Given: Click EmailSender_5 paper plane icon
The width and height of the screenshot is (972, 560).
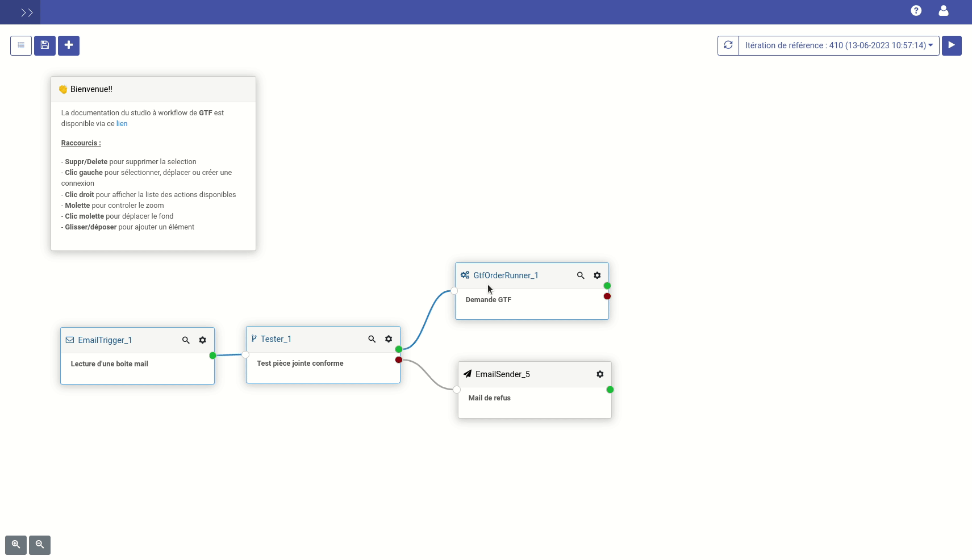Looking at the screenshot, I should click(468, 374).
